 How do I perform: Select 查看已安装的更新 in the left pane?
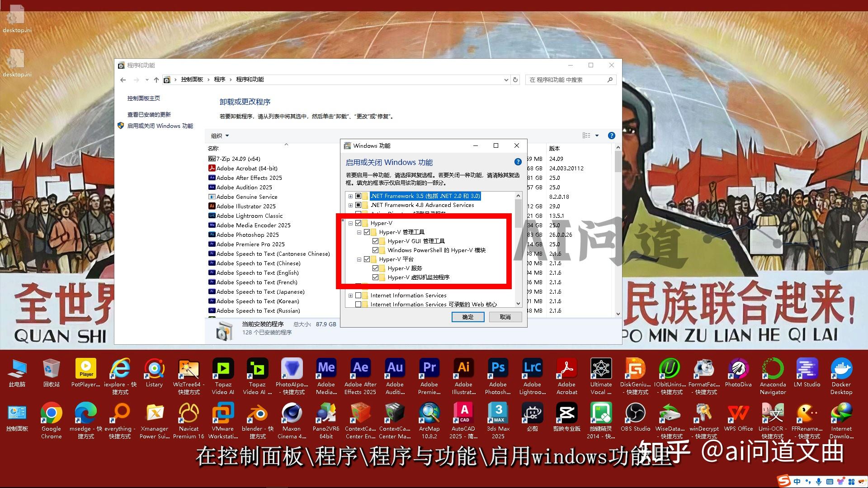point(149,114)
